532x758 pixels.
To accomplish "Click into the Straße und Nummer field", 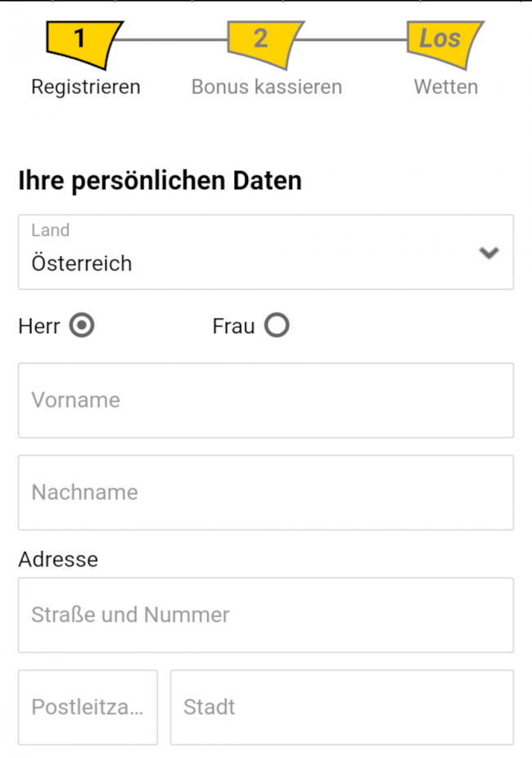I will [x=266, y=615].
